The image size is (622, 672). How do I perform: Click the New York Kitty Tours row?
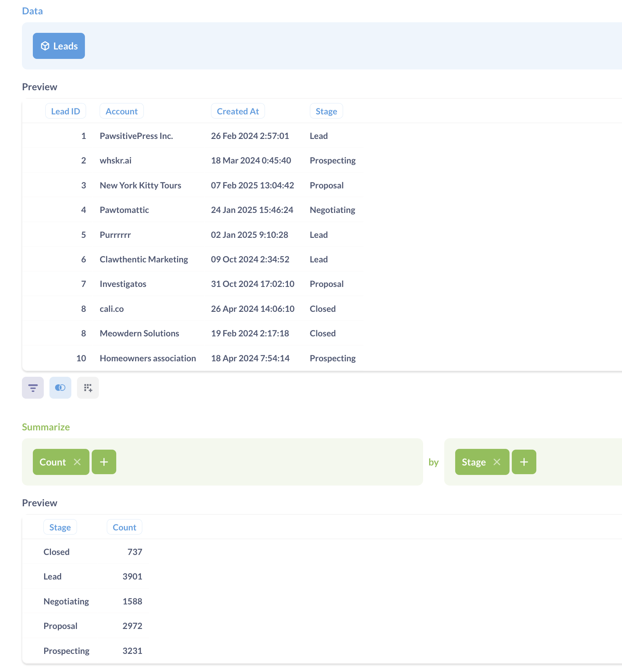tap(140, 185)
